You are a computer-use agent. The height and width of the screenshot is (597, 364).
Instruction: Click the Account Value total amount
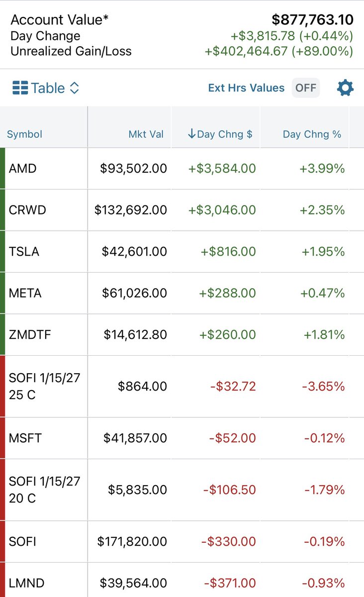click(x=312, y=20)
